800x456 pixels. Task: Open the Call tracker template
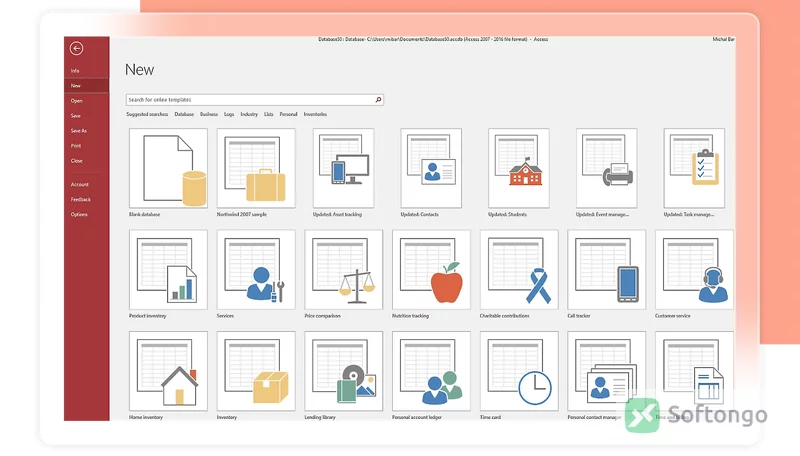tap(607, 269)
